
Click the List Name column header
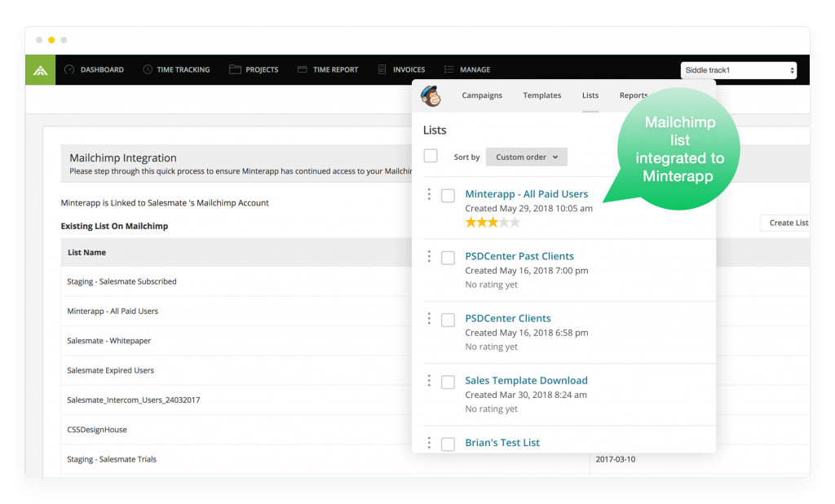(86, 253)
